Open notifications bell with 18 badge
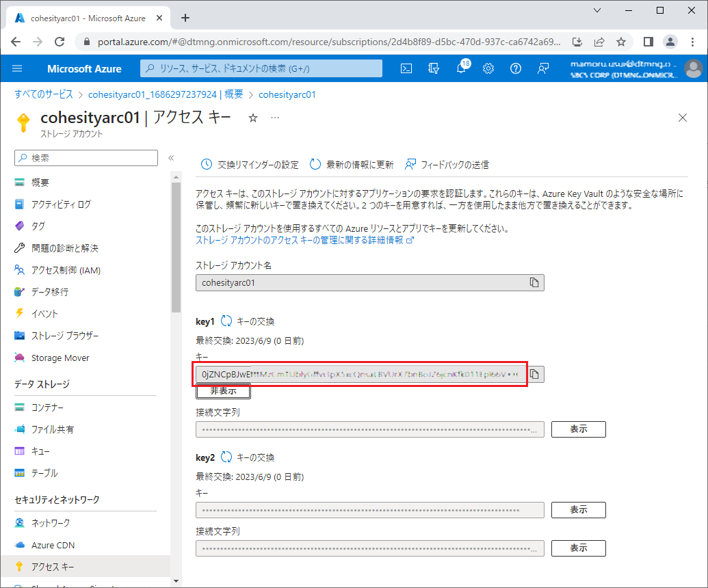 [x=462, y=68]
